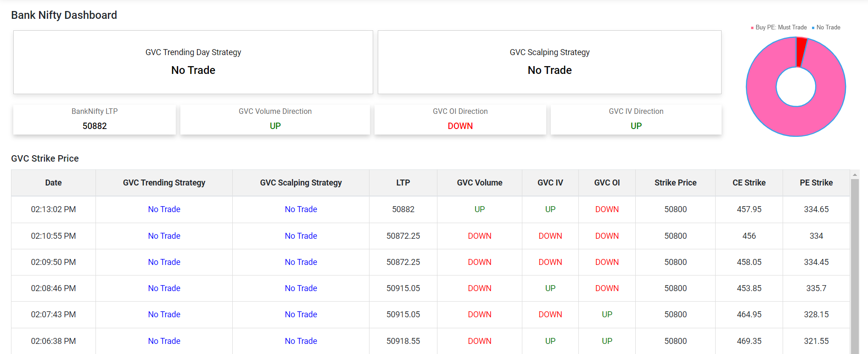The image size is (868, 354).
Task: Sort by GVC Trending Strategy column header
Action: (164, 183)
